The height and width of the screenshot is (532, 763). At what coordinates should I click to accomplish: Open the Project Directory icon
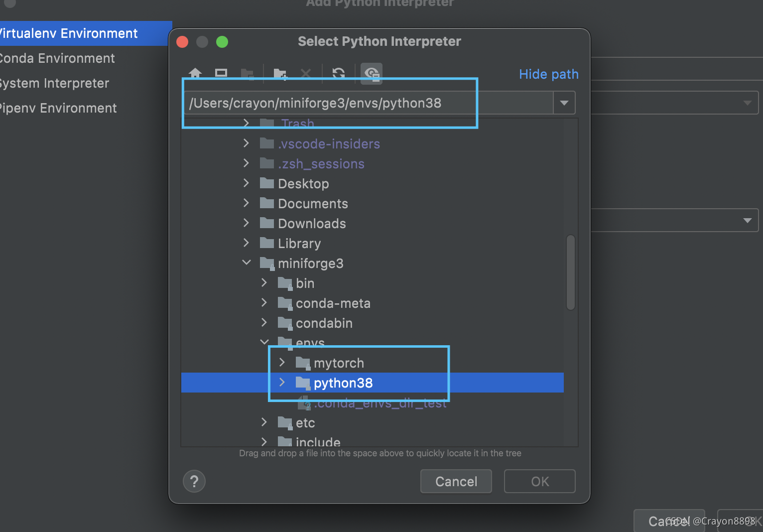[x=248, y=73]
